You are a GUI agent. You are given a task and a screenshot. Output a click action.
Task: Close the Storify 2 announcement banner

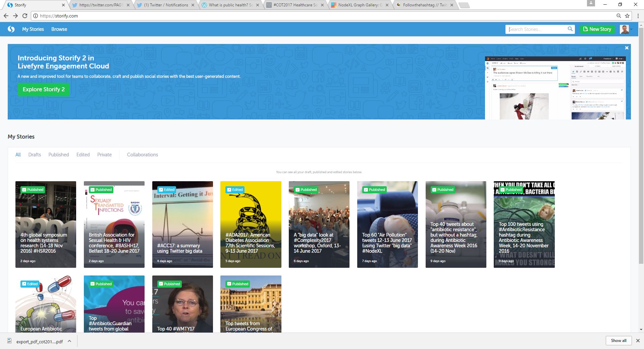(627, 48)
